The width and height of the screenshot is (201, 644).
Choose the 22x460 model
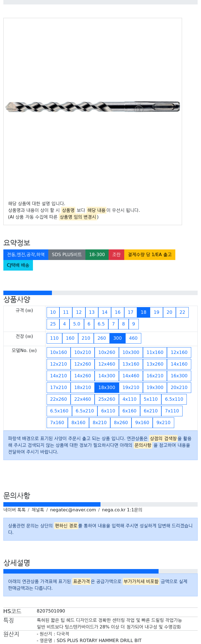pos(83,399)
